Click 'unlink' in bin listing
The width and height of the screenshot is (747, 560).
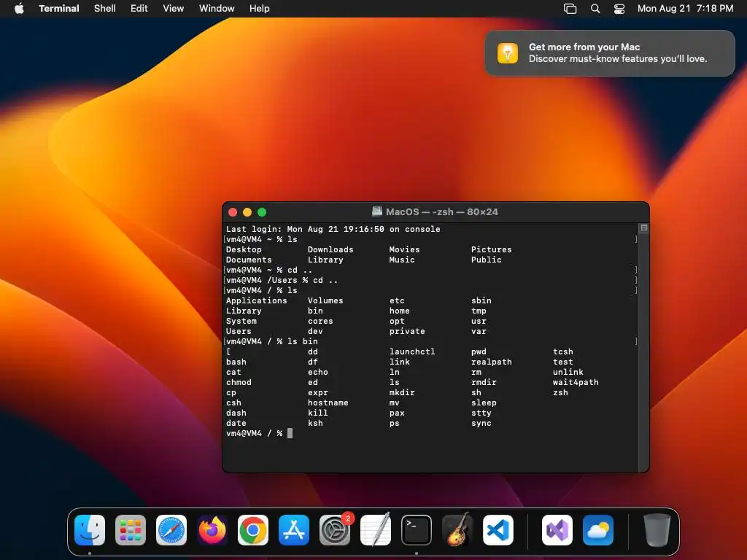click(x=568, y=372)
